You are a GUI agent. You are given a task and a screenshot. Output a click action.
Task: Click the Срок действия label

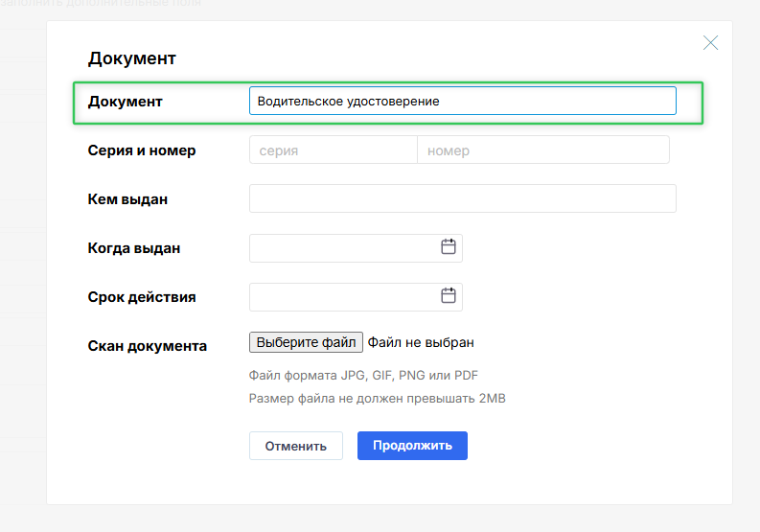coord(142,297)
